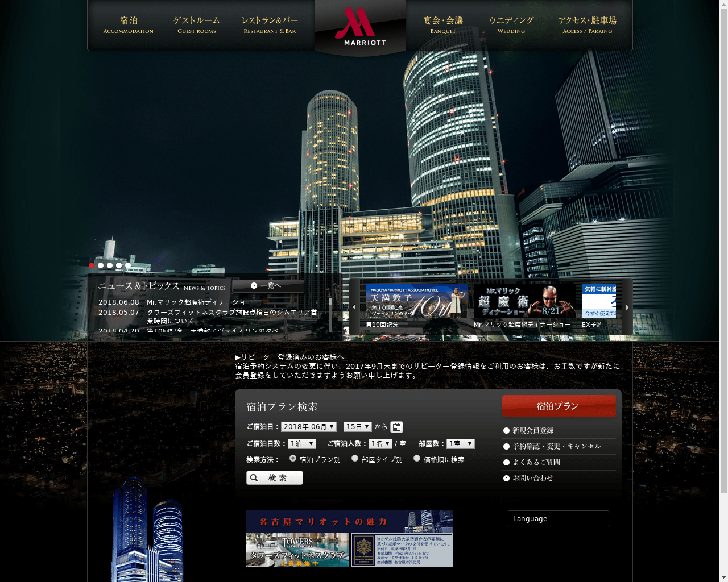Viewport: 728px width, 582px height.
Task: Click arrow icon beside 新規会員登録
Action: click(x=506, y=430)
